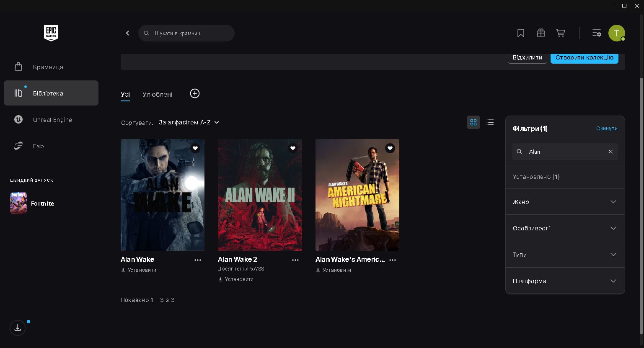Open more options for Alan Wake
Screen dimensions: 644x348
[x=198, y=260]
